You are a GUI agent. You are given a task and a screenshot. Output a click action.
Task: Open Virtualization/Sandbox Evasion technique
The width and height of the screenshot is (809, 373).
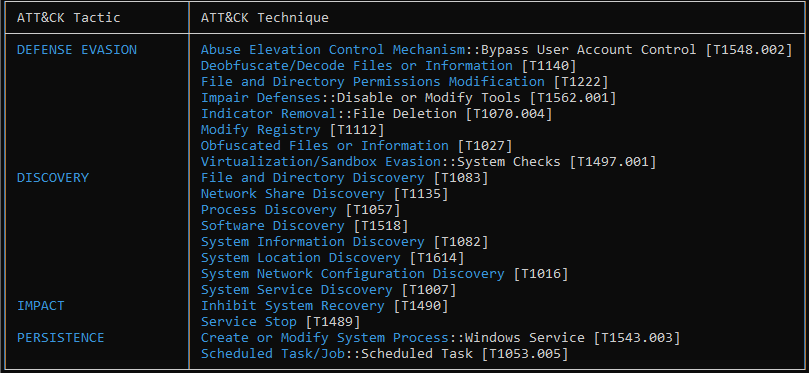point(320,162)
